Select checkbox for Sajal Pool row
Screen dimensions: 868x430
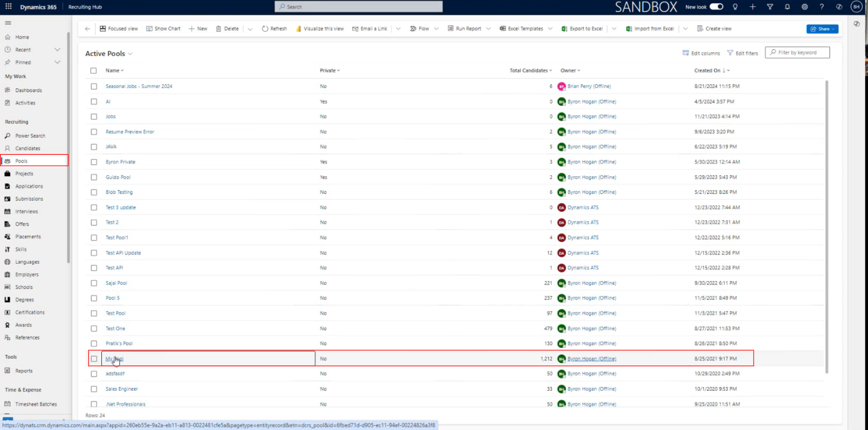[x=94, y=283]
